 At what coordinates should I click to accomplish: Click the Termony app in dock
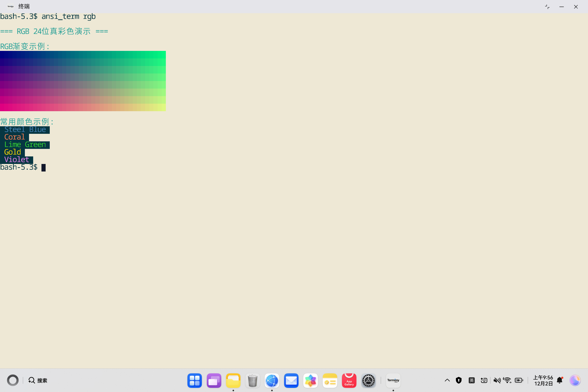393,381
